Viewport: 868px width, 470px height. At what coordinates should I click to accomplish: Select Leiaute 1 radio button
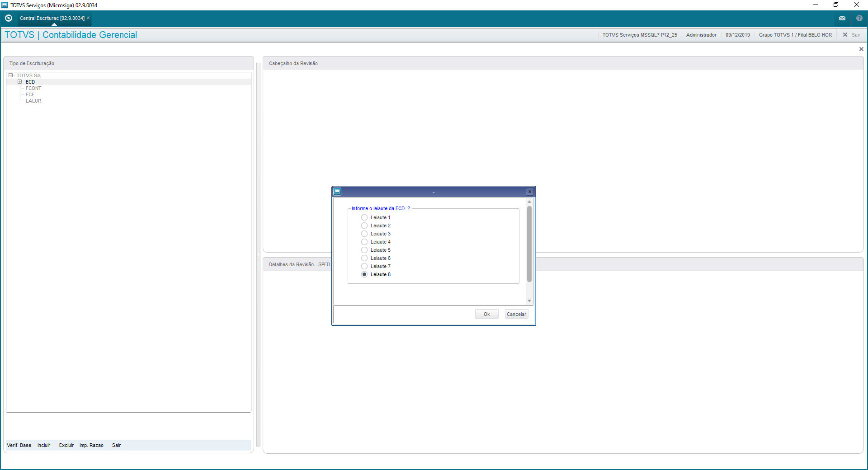point(364,217)
